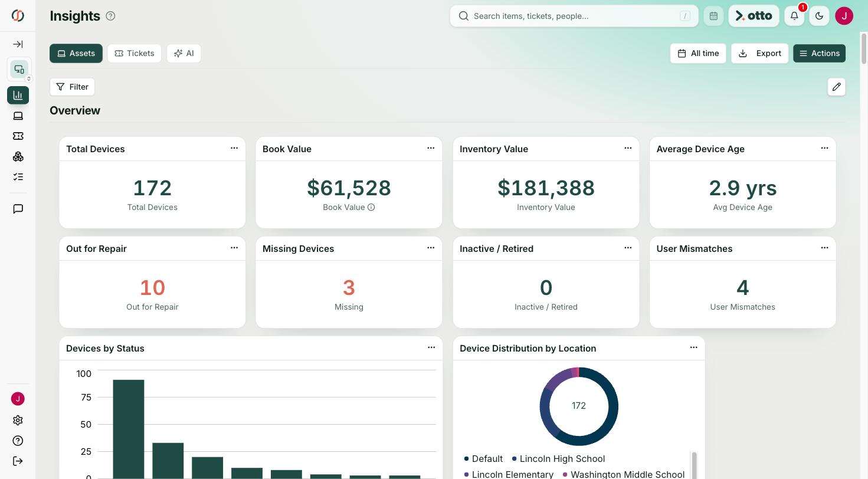Click the location legend scrollbar
This screenshot has width=868, height=479.
(694, 465)
